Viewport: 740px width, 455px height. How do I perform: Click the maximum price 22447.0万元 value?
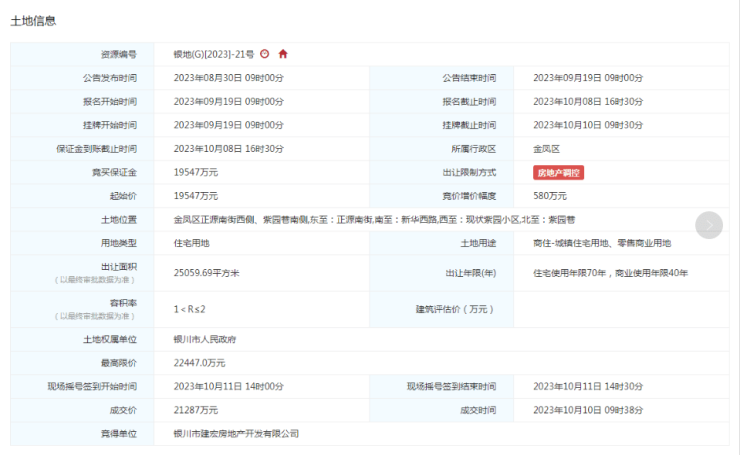(201, 363)
